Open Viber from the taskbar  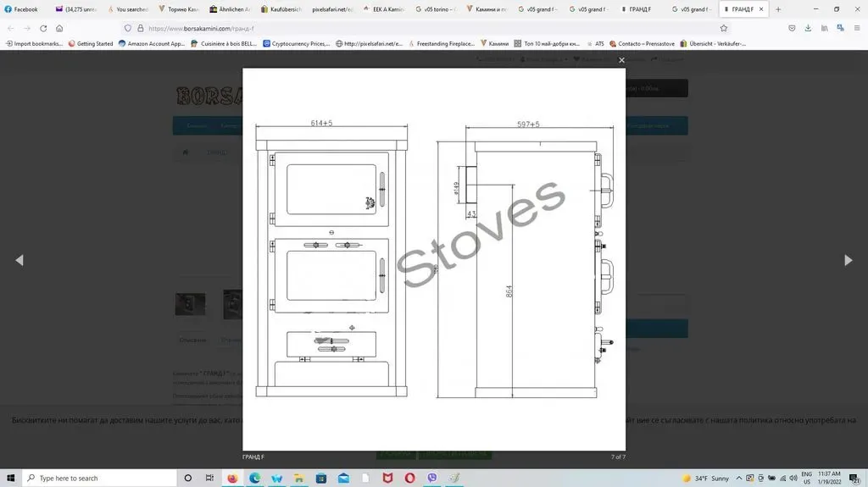(431, 478)
